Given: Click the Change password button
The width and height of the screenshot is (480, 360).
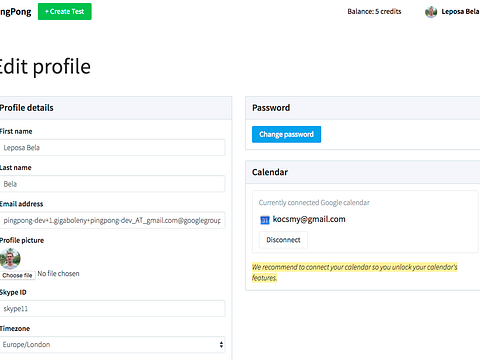Looking at the screenshot, I should point(286,134).
